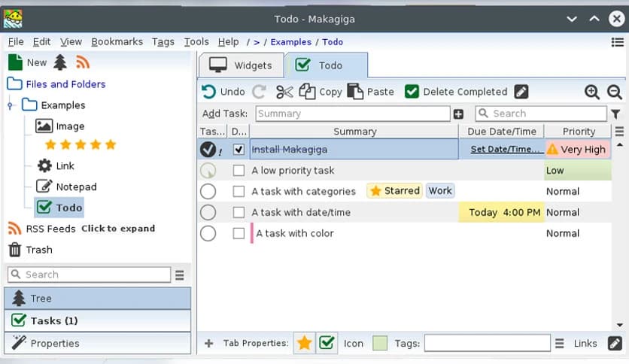
Task: Click the star icon in Tab Properties
Action: coord(304,343)
